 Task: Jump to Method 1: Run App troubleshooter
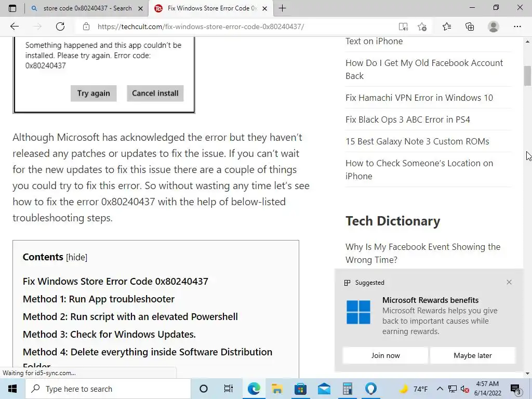point(99,299)
